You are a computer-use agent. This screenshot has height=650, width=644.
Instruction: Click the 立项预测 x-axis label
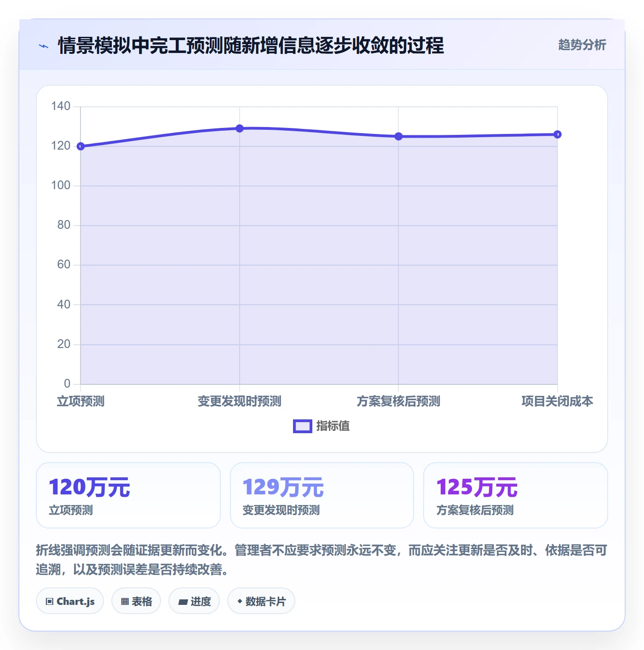[x=80, y=401]
